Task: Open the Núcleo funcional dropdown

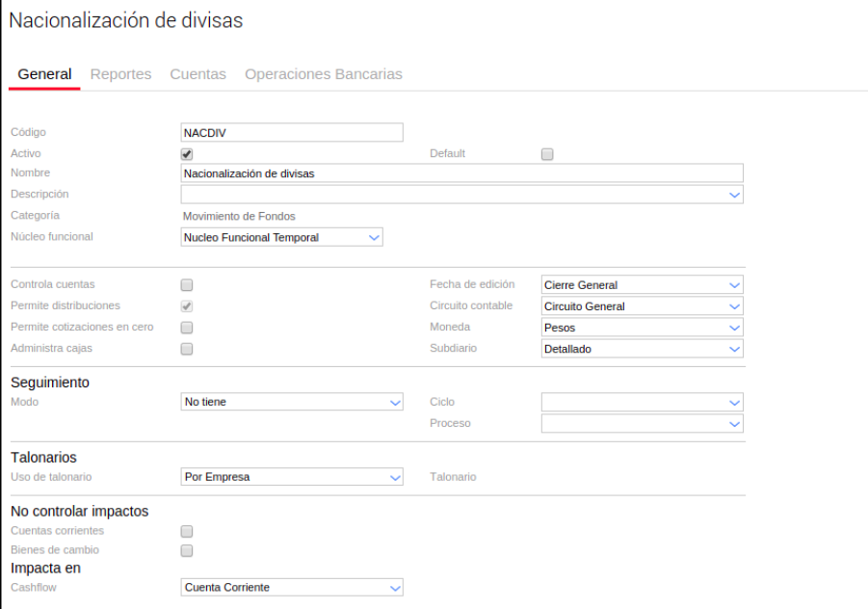Action: [281, 237]
